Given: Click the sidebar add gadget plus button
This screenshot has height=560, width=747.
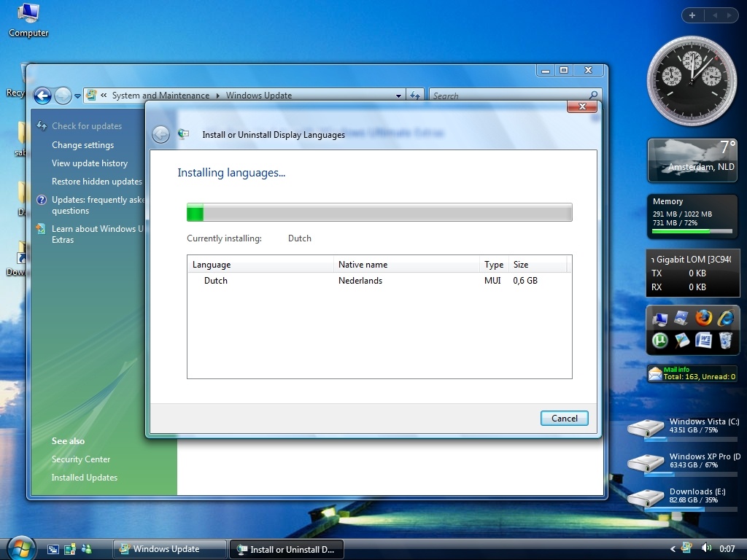Looking at the screenshot, I should [x=692, y=15].
